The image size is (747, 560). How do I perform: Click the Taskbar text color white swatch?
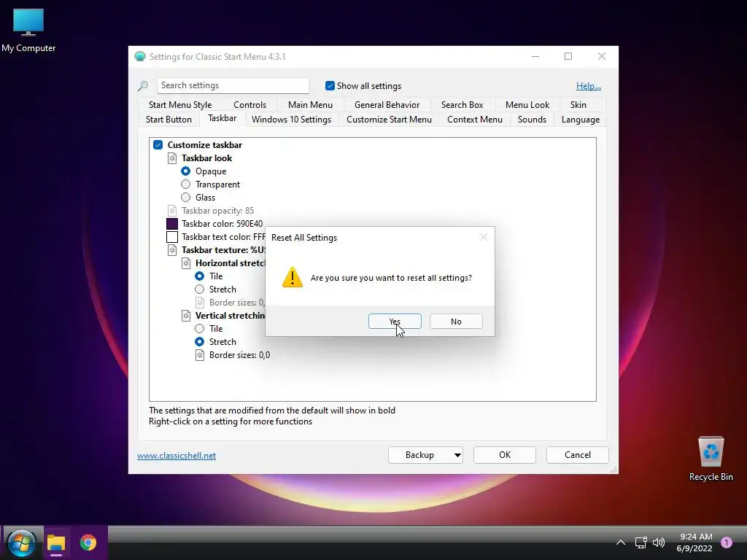click(x=172, y=237)
